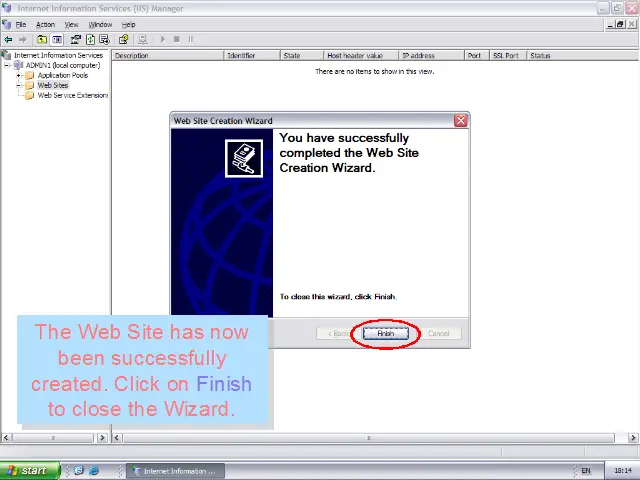The height and width of the screenshot is (480, 640).
Task: Click list pane scrollbar left arrow
Action: (x=117, y=438)
